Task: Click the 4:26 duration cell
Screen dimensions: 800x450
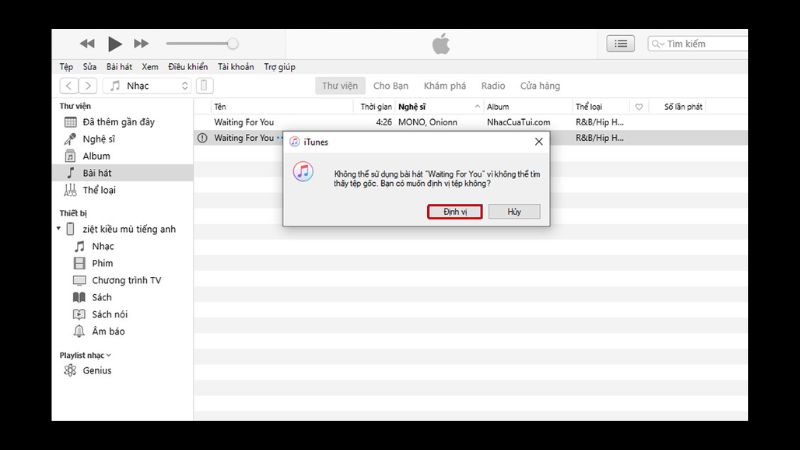Action: click(x=384, y=122)
